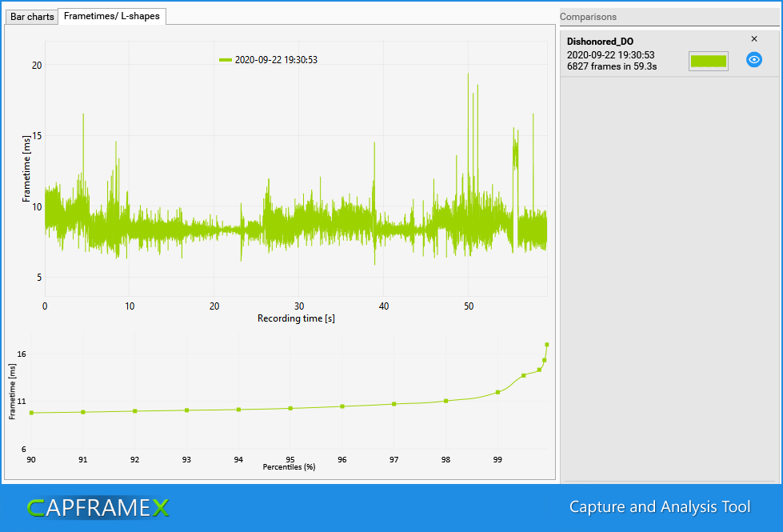Click the 'Capture and Analysis Tool' text
The width and height of the screenshot is (783, 532).
pyautogui.click(x=660, y=507)
